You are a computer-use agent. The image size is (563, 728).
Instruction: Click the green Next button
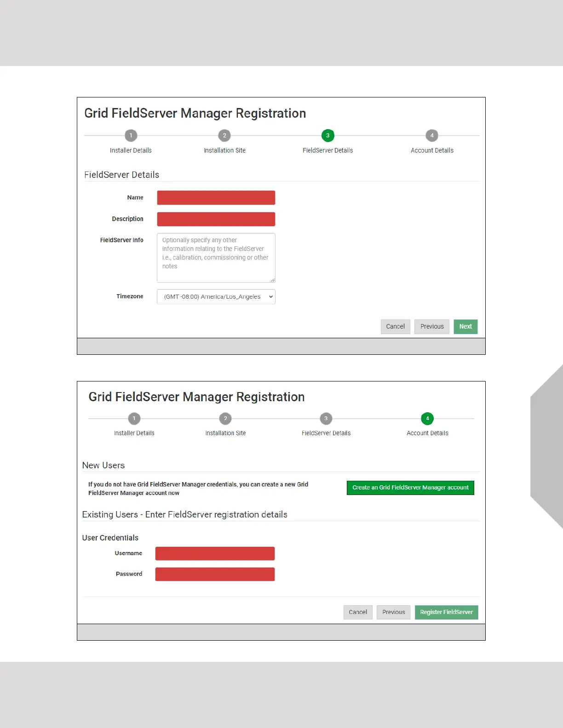(x=465, y=327)
